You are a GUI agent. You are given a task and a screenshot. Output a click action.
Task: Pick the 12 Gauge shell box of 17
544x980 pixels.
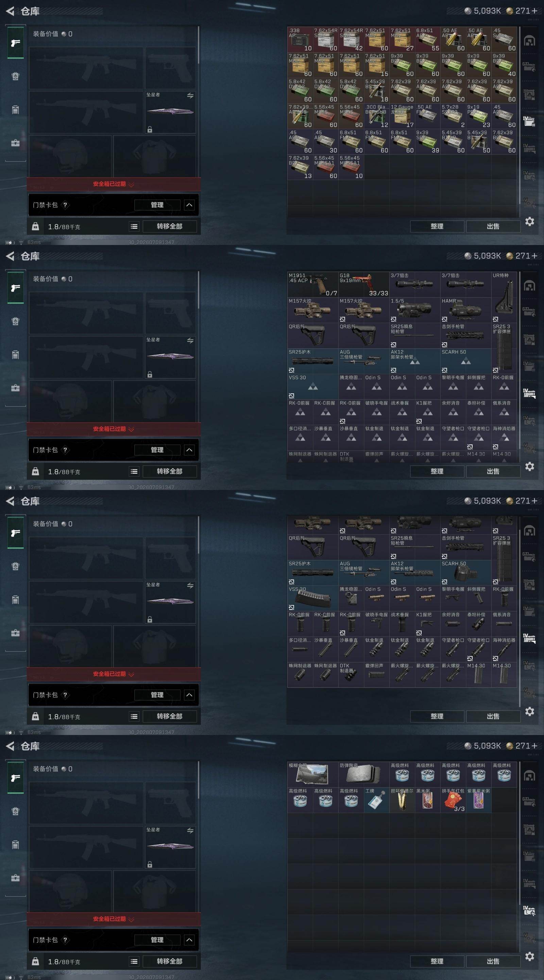click(402, 116)
